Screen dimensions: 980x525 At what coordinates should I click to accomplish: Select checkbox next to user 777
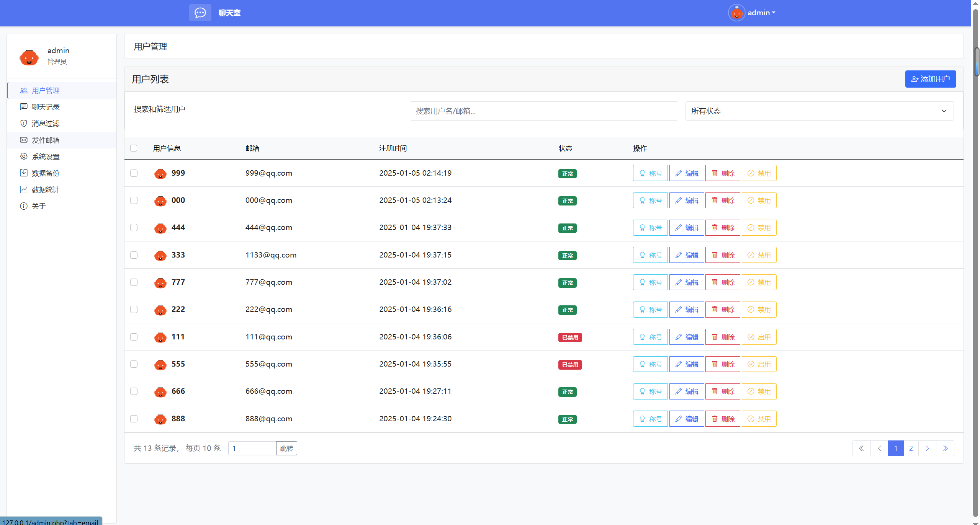coord(134,282)
